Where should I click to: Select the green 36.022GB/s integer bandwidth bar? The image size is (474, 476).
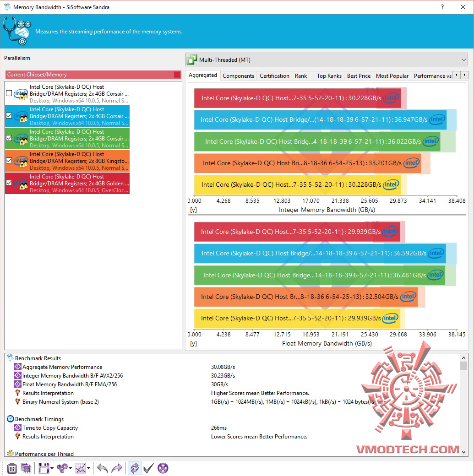(317, 141)
